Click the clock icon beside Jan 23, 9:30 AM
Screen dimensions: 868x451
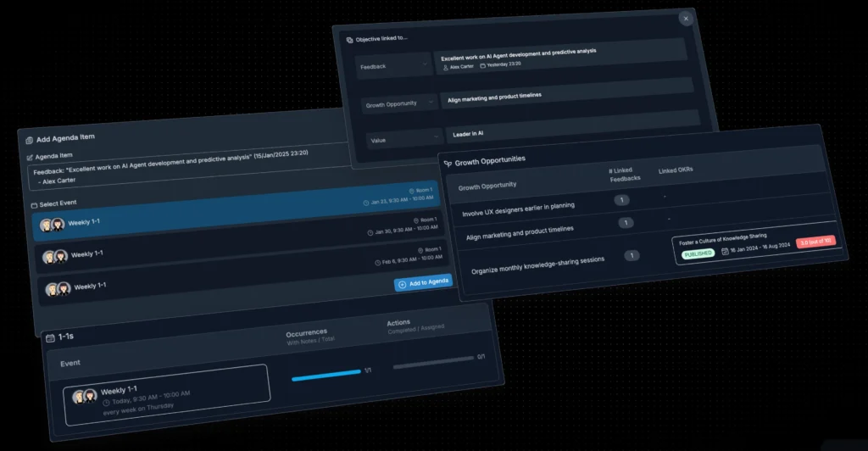tap(366, 203)
